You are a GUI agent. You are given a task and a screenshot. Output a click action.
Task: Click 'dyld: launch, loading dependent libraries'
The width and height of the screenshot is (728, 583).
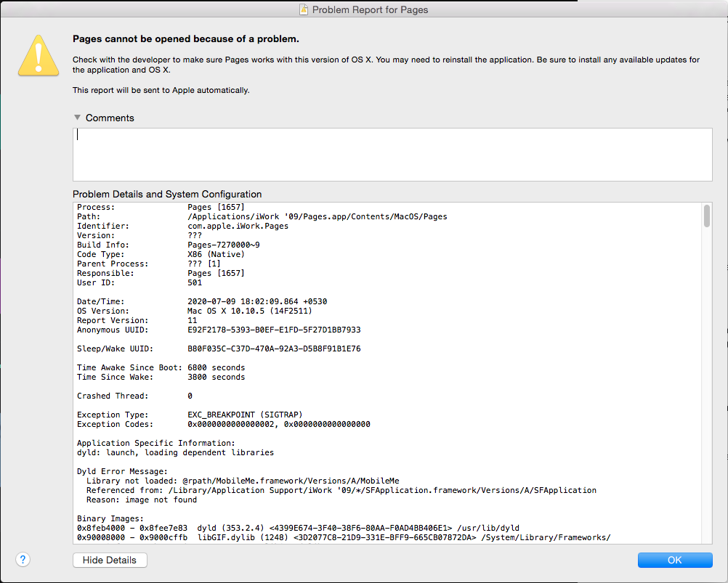176,452
